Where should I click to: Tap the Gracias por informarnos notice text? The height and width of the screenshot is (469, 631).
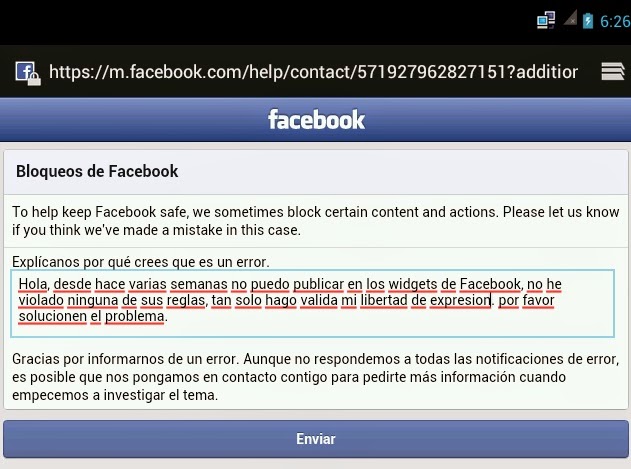tap(316, 377)
